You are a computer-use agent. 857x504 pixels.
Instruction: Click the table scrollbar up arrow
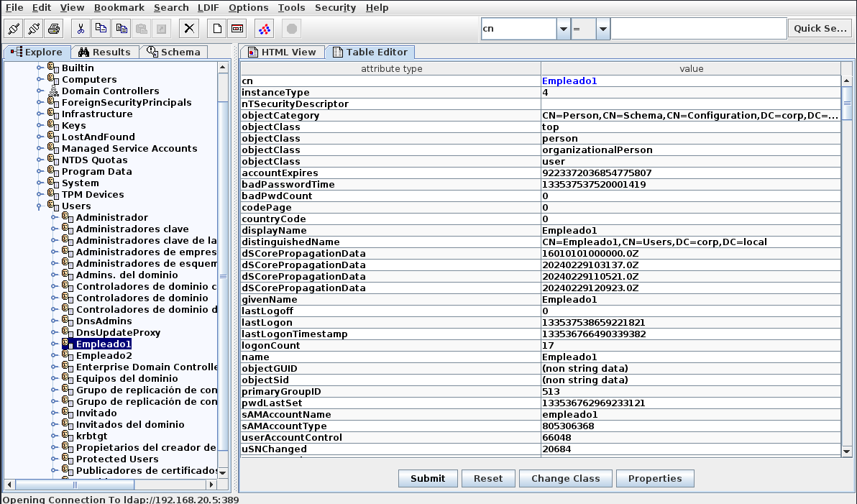click(847, 81)
